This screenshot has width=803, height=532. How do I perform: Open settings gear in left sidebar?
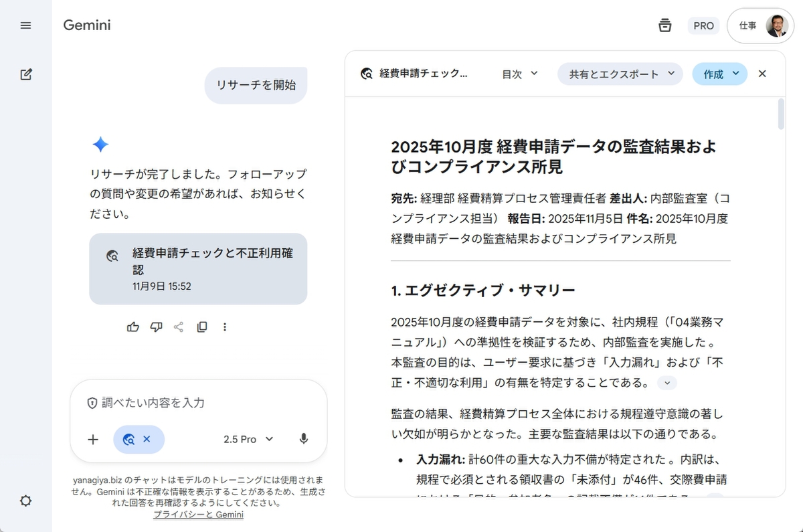25,501
